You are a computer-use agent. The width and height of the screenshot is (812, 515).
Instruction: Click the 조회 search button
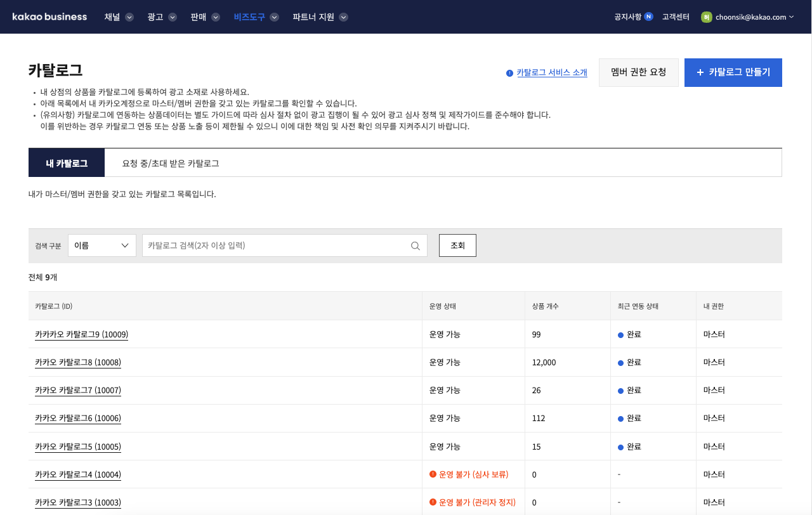click(457, 245)
